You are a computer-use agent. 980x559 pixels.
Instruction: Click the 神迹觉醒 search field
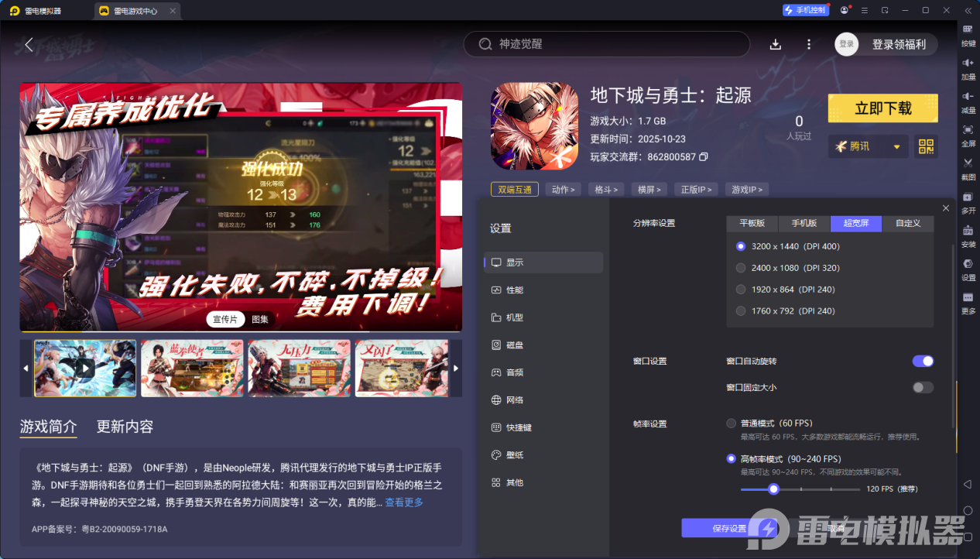pos(607,44)
